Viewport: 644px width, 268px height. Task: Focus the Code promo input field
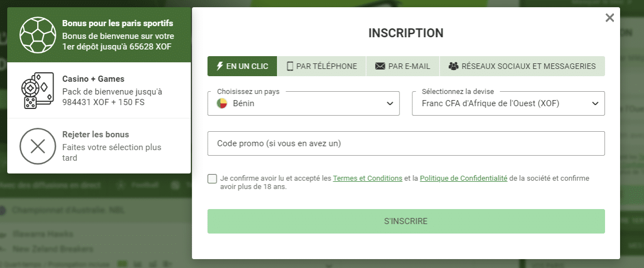tap(406, 143)
